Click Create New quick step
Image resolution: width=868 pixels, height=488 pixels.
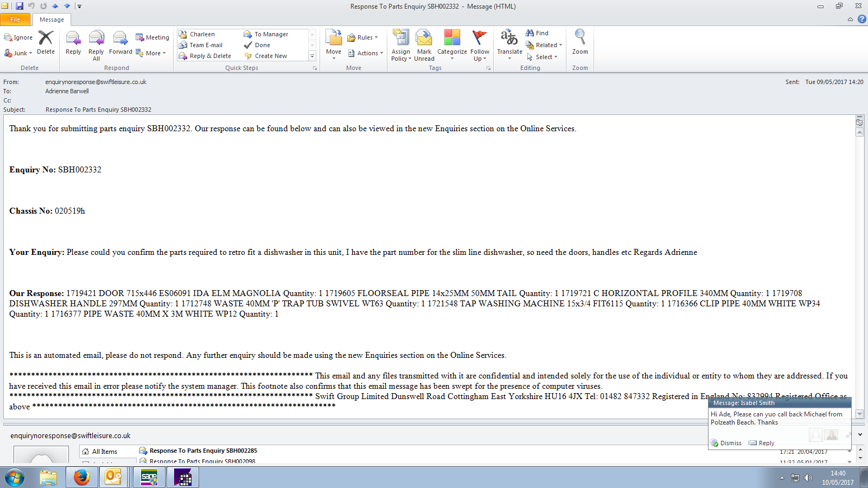[266, 56]
